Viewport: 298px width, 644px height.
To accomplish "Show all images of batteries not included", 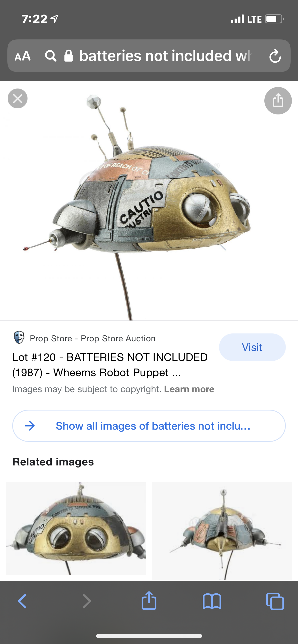I will coord(149,426).
